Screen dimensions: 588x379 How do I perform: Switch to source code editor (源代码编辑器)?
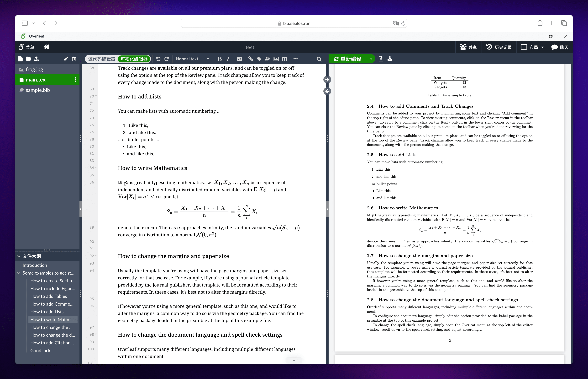(x=101, y=59)
